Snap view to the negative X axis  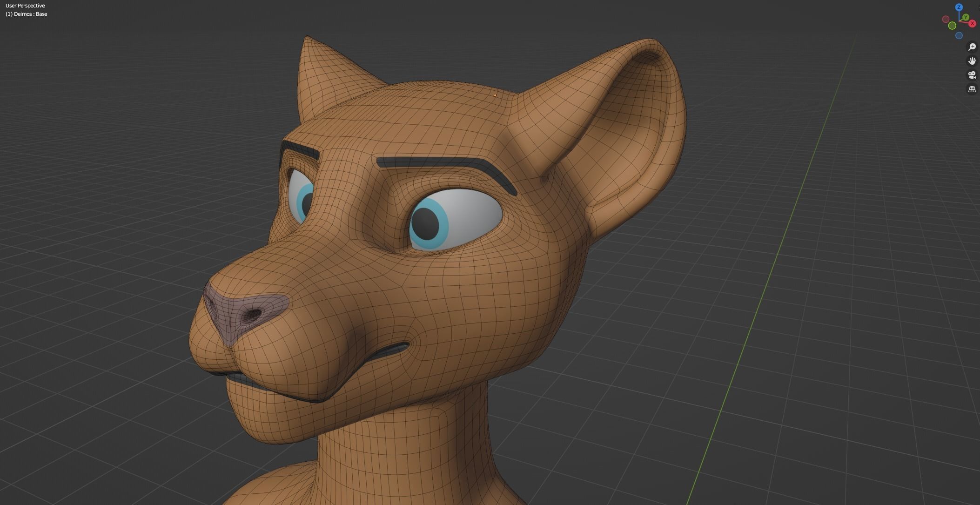pyautogui.click(x=946, y=19)
